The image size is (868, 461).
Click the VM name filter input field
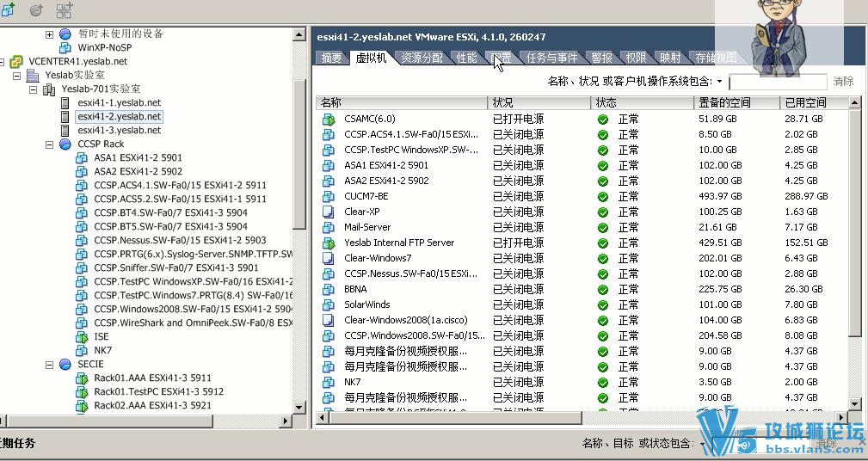[x=778, y=82]
